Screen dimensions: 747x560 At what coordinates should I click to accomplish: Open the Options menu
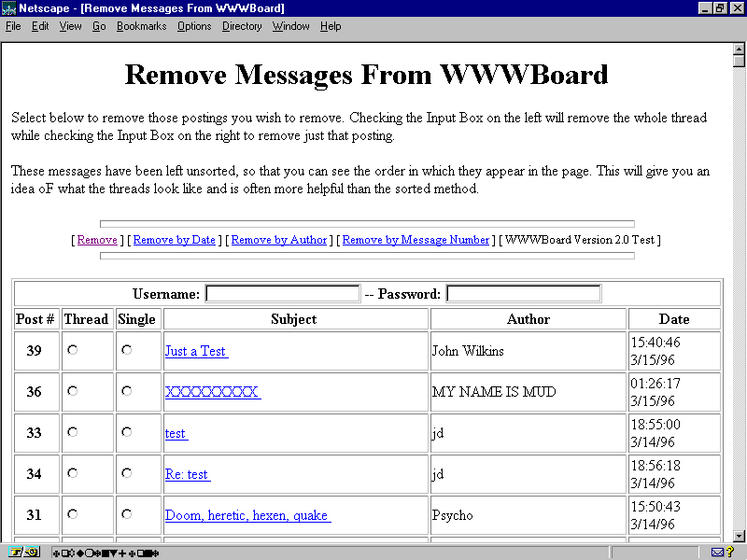(194, 26)
